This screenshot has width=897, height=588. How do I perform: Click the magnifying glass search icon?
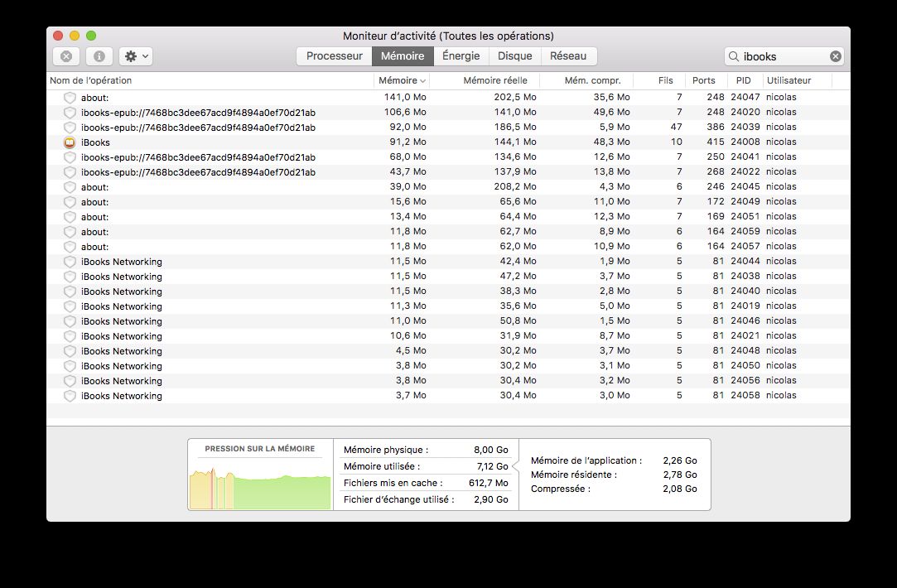click(x=733, y=56)
